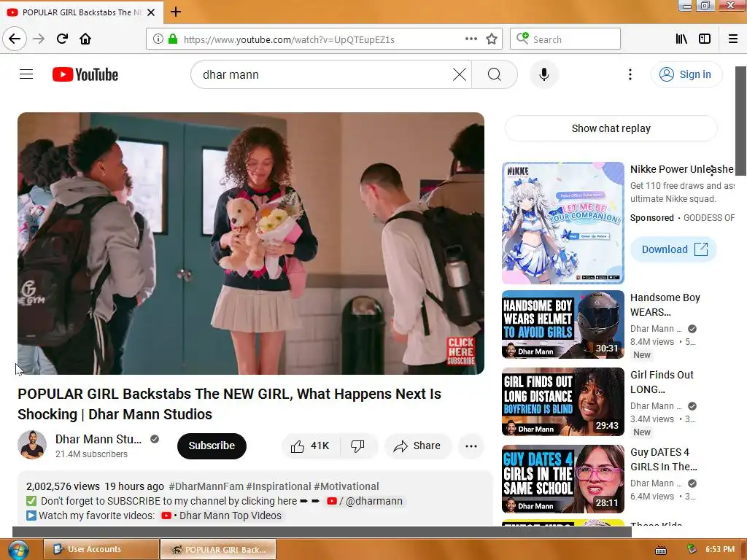Open the Firefox hamburger menu

click(733, 39)
